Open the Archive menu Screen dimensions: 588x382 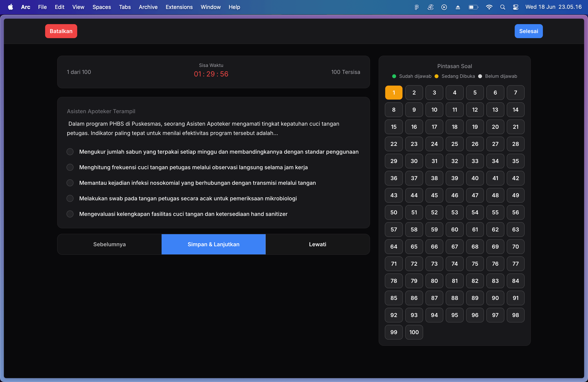pos(148,7)
